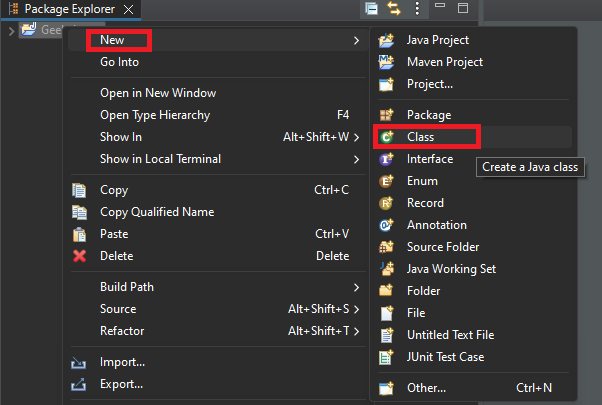
Task: Maximize the Package Explorer view
Action: pyautogui.click(x=463, y=8)
